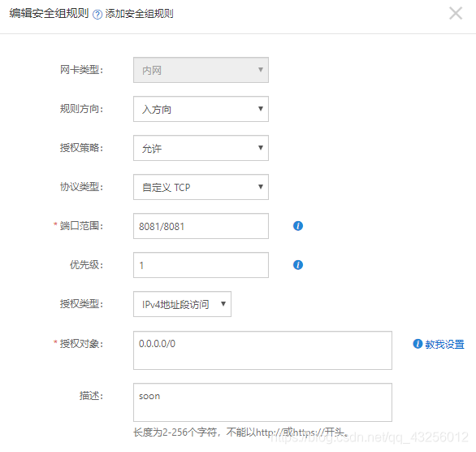Click the 编辑安全组规则 dialog title
This screenshot has width=476, height=452.
[x=49, y=13]
